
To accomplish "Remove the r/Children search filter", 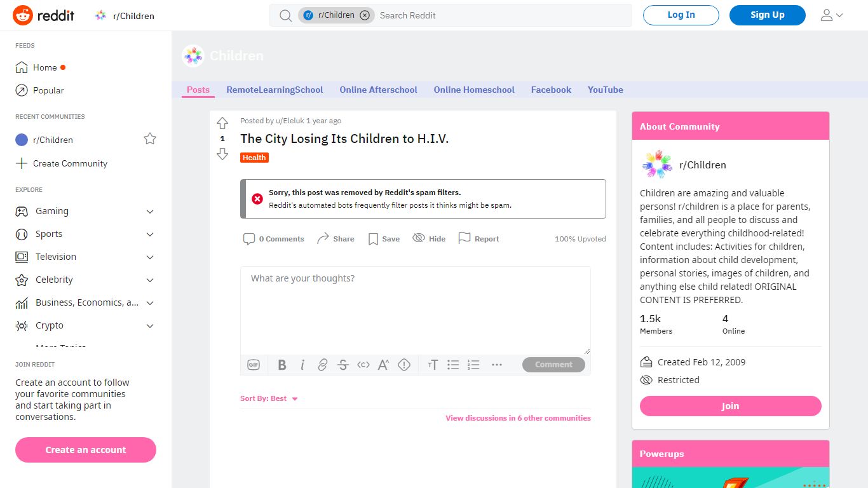I will (365, 15).
